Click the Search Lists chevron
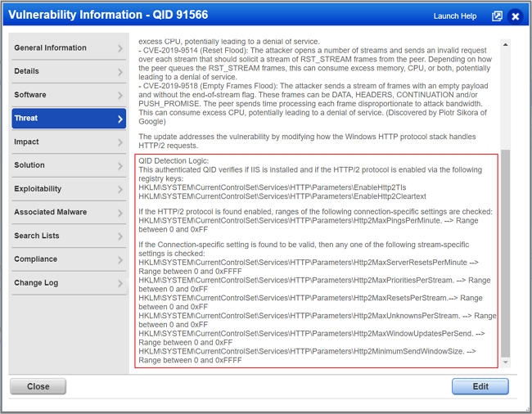The width and height of the screenshot is (532, 414). click(x=120, y=236)
